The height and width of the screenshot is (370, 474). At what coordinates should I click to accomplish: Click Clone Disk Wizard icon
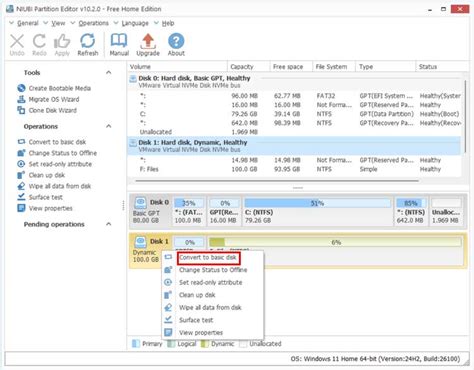pyautogui.click(x=21, y=110)
